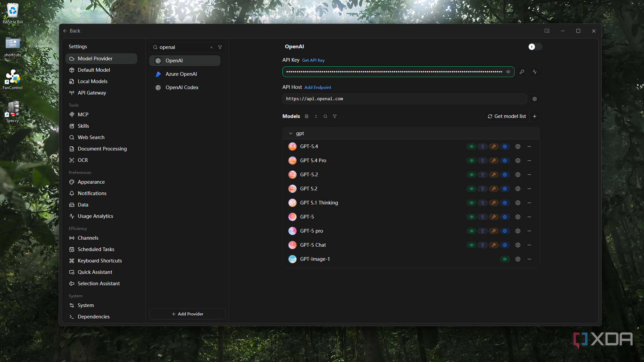Select the OpenAI Codex provider
Viewport: 644px width, 362px height.
coord(185,87)
